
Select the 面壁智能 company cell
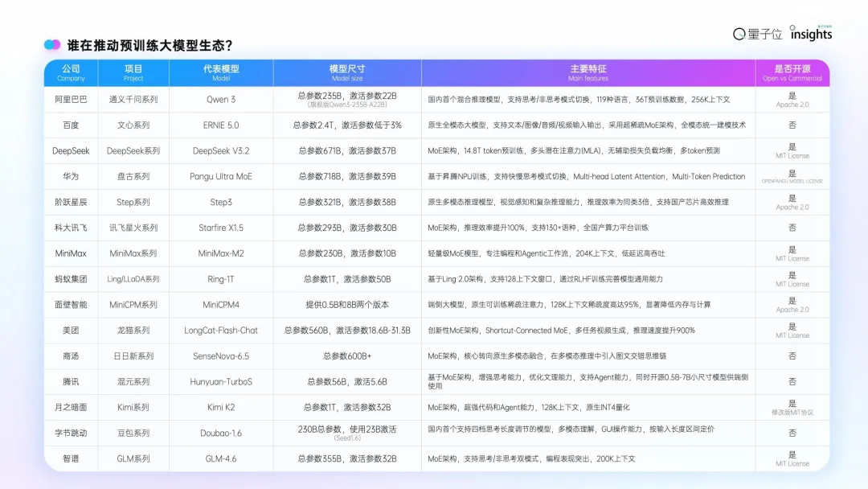[x=71, y=305]
